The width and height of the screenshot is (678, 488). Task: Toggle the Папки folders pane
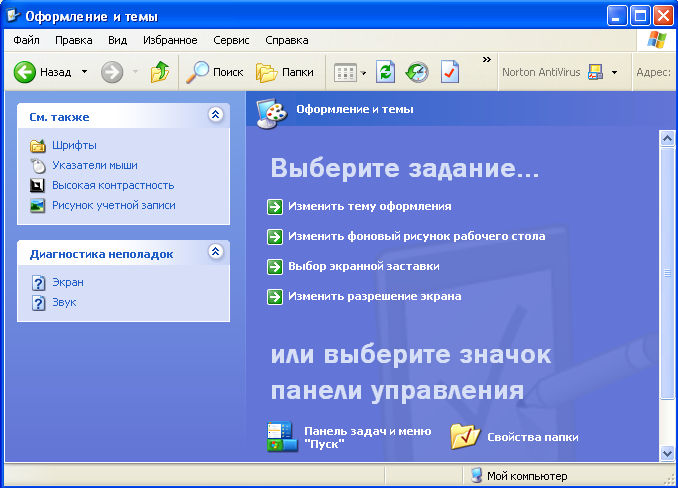coord(285,72)
